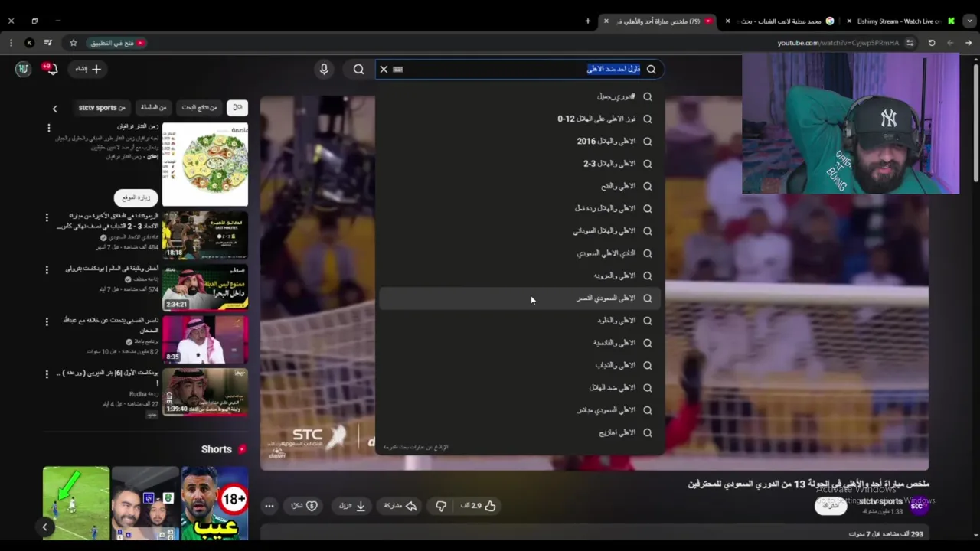This screenshot has width=980, height=551.
Task: Open three-dot menu for the 18:18 video
Action: click(47, 218)
